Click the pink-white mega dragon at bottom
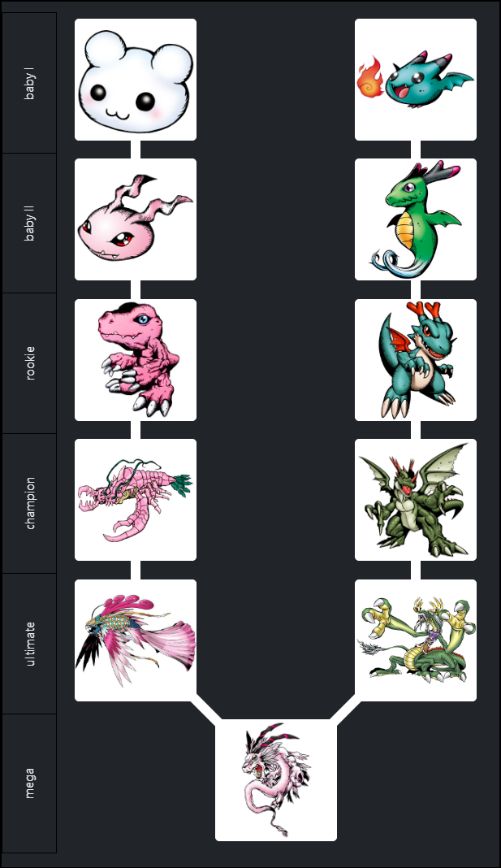 coord(276,780)
